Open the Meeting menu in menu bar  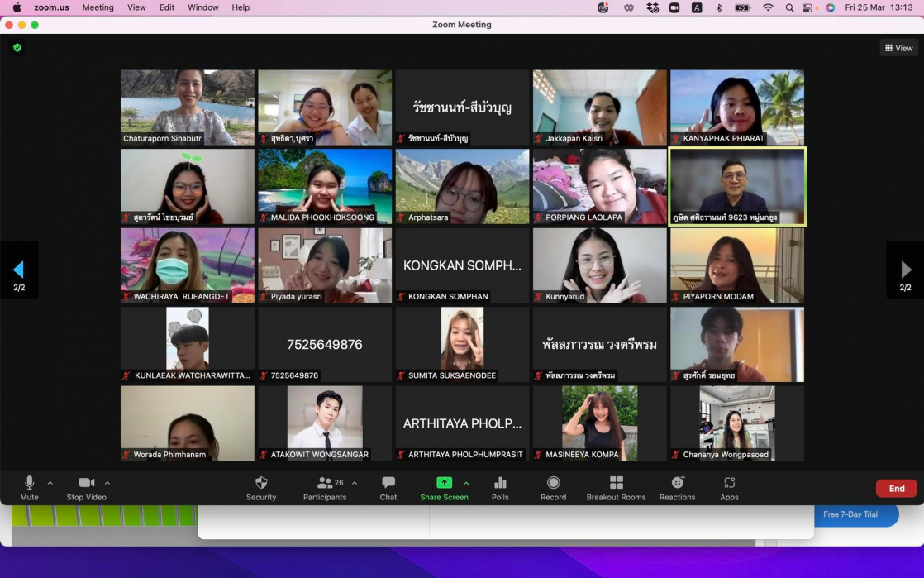click(98, 7)
